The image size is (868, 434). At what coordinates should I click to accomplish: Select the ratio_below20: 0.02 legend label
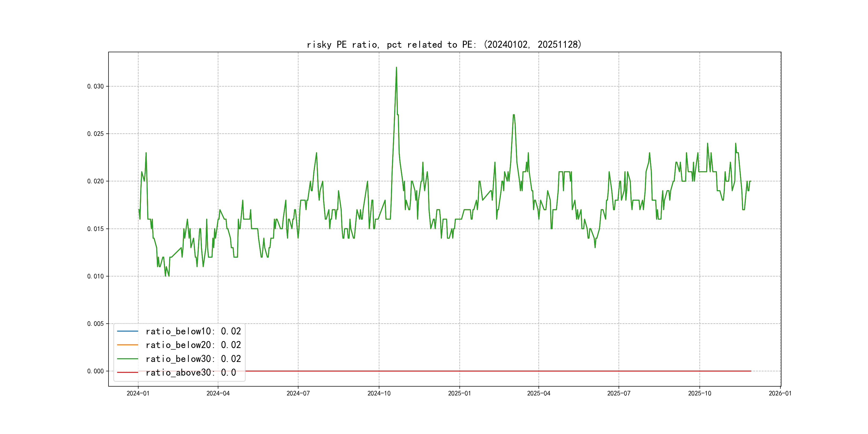pos(193,345)
